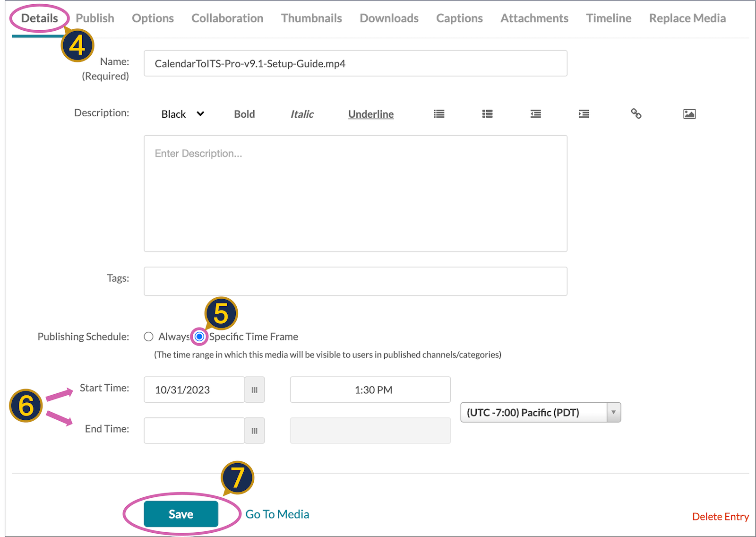Click the Start Time date field 10/31/2023
The image size is (756, 537).
click(194, 390)
